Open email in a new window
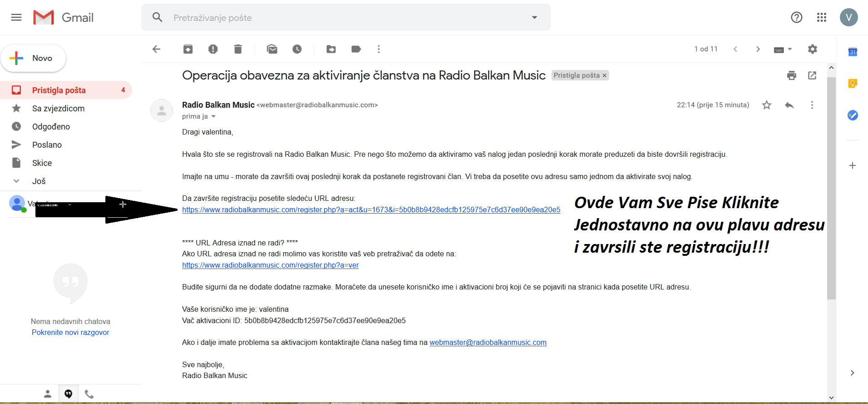 tap(812, 75)
